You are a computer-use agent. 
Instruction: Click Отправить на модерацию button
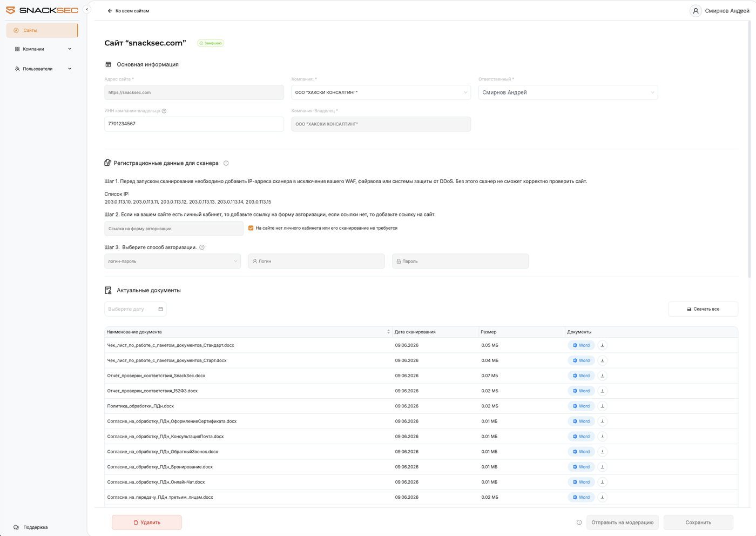[623, 522]
